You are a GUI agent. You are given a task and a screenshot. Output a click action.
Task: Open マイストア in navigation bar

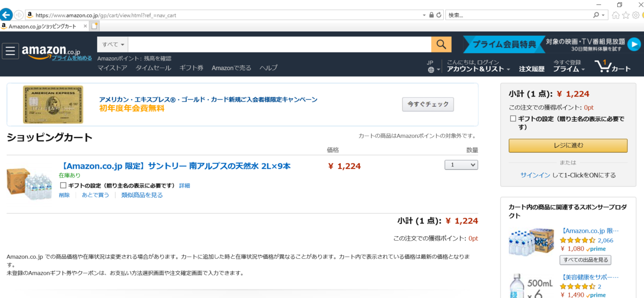point(112,68)
